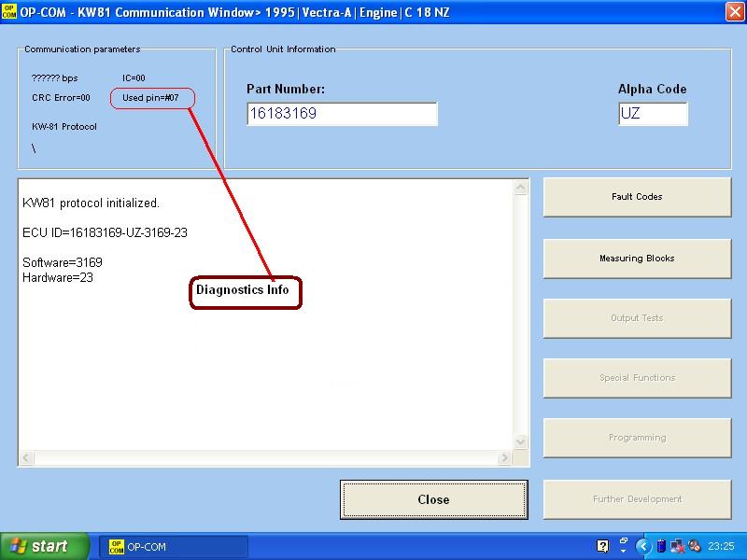Click the Programming button

click(x=637, y=438)
